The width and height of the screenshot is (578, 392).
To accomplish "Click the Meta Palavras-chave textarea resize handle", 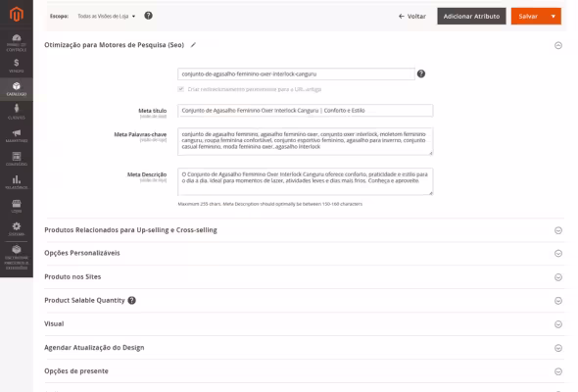I will (x=430, y=153).
